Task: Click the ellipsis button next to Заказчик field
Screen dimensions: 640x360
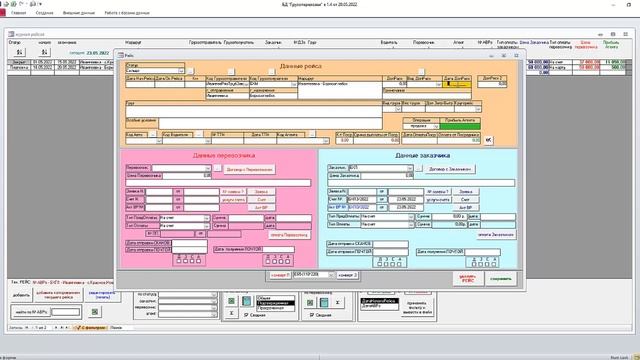Action: pos(419,168)
